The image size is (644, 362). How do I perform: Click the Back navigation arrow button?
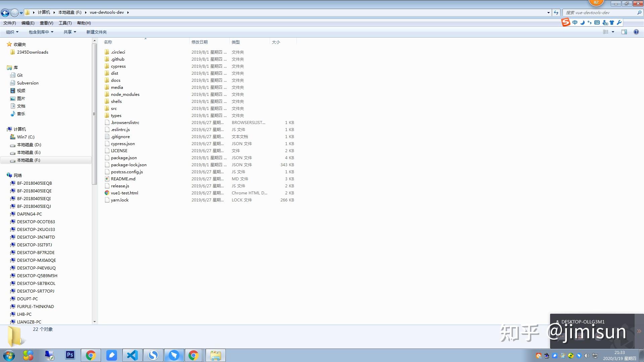coord(5,13)
